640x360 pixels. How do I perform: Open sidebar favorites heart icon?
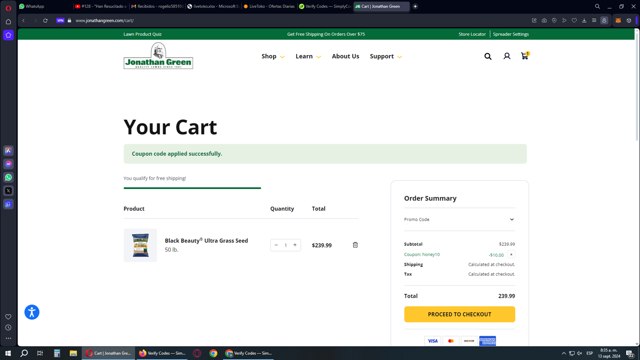[8, 317]
